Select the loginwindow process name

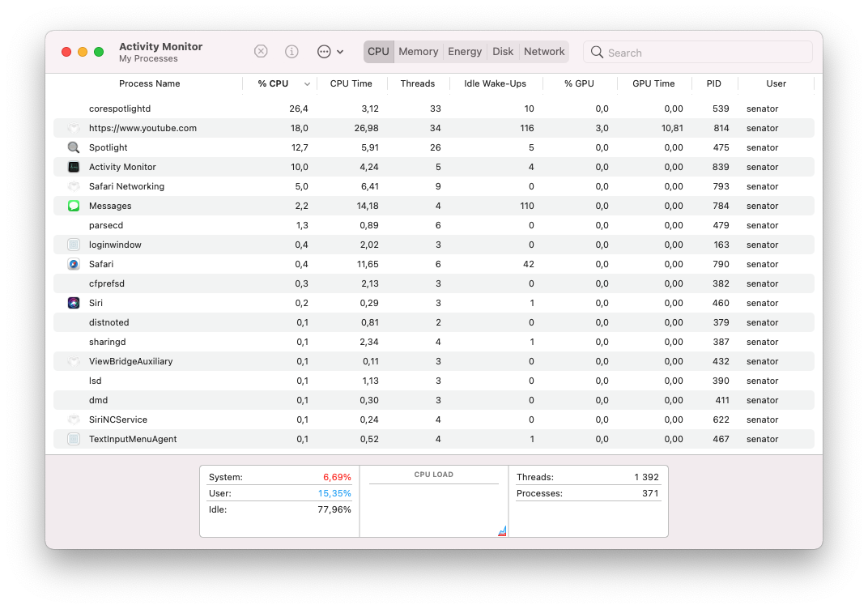click(x=115, y=245)
